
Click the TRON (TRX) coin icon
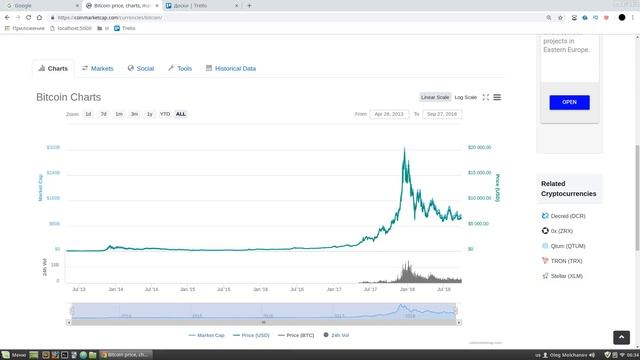[x=545, y=261]
